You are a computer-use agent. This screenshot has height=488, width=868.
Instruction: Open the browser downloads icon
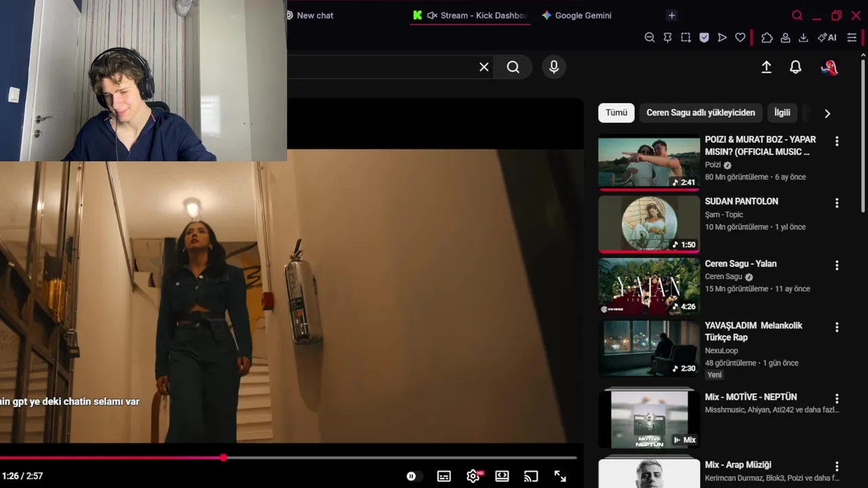[x=804, y=38]
